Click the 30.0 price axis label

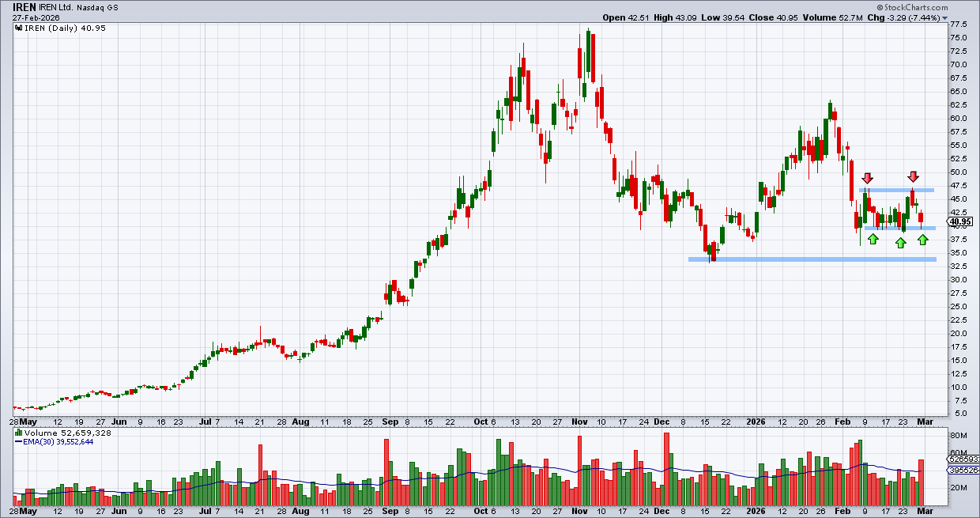959,279
